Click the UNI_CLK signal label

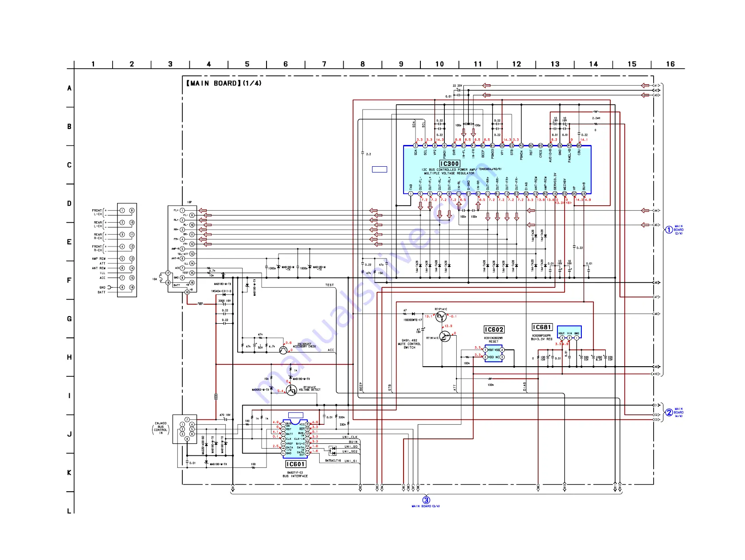(350, 437)
